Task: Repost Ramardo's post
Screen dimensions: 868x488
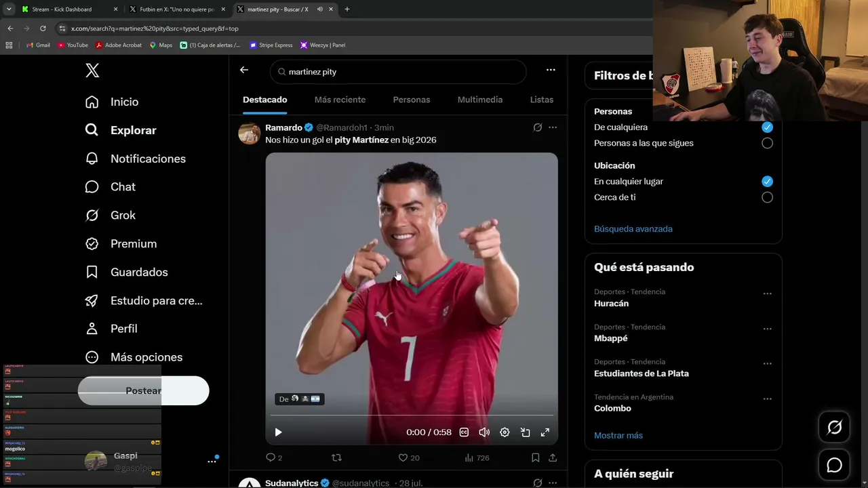Action: [336, 457]
